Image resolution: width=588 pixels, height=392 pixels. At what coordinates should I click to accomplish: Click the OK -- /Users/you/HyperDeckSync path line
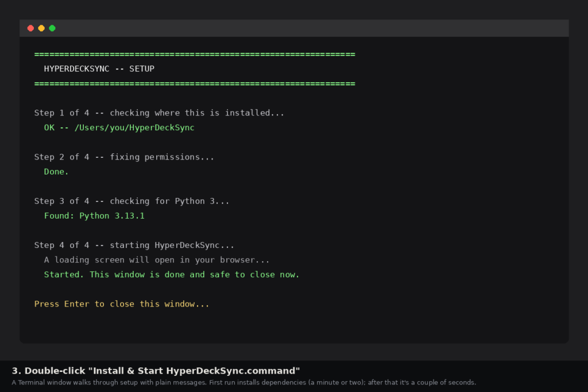click(119, 127)
